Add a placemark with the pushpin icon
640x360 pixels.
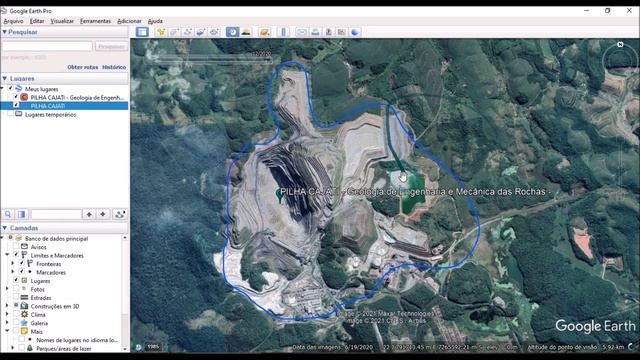pyautogui.click(x=161, y=32)
